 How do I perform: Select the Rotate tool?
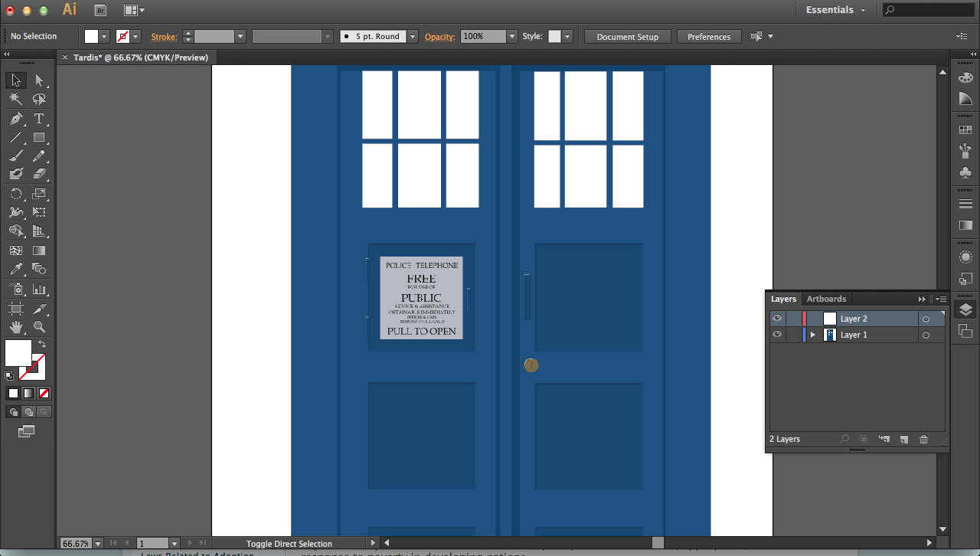[x=16, y=194]
